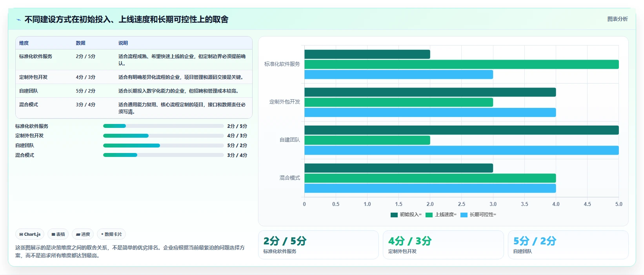Click the 长期可控性 bar for 混合模式 in chart
Image resolution: width=644 pixels, height=275 pixels.
pyautogui.click(x=430, y=188)
